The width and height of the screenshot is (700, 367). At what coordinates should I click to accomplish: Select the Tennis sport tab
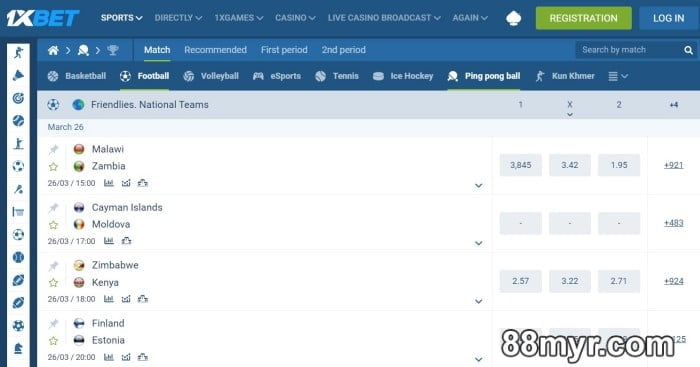click(x=337, y=76)
